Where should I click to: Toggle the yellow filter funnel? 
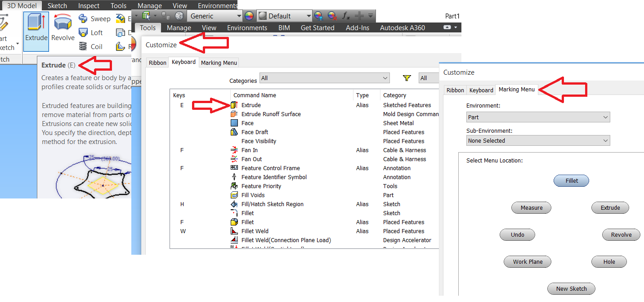(407, 77)
